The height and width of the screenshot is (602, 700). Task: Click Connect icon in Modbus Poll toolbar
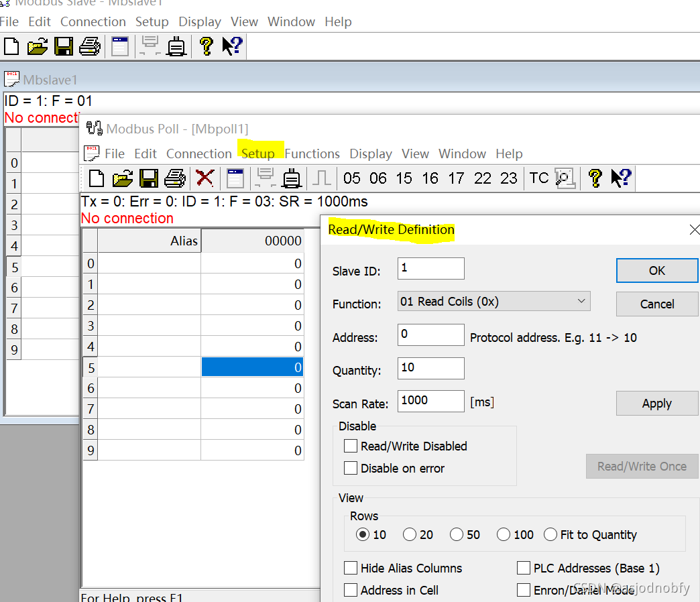pyautogui.click(x=265, y=178)
